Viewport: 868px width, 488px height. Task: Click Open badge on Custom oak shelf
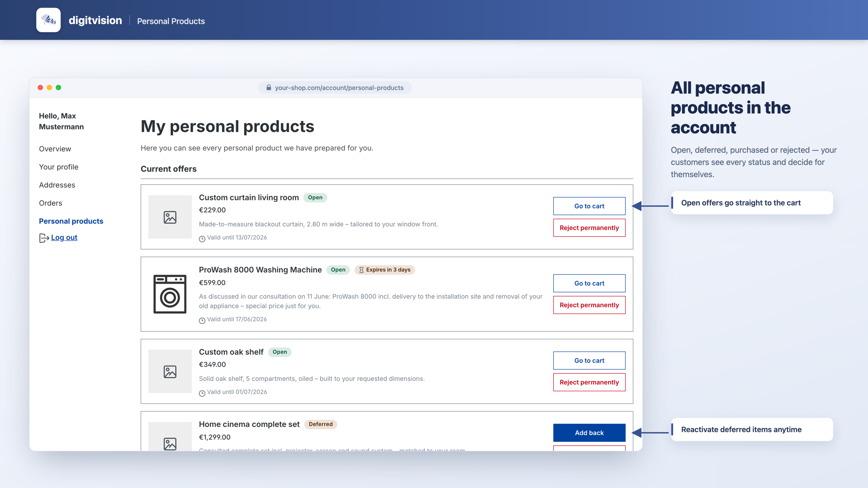(280, 352)
